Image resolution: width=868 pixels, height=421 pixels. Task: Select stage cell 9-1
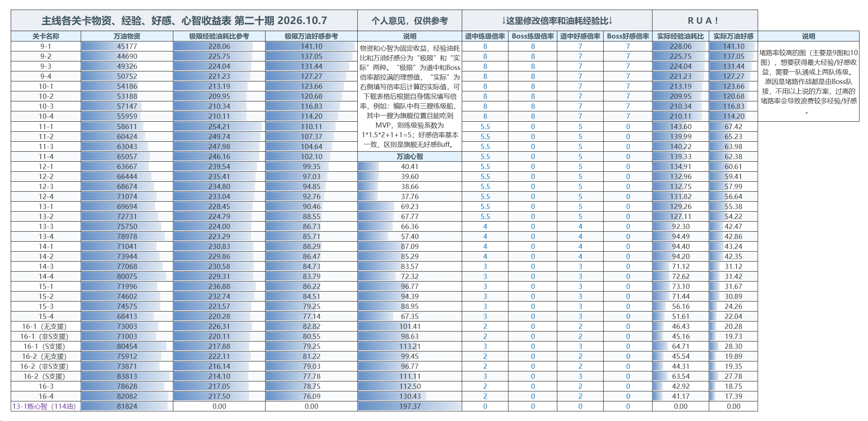tap(46, 46)
